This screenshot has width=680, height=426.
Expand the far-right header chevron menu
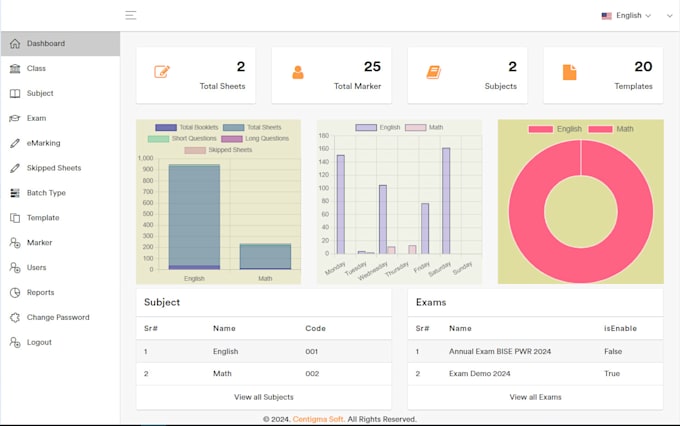670,16
